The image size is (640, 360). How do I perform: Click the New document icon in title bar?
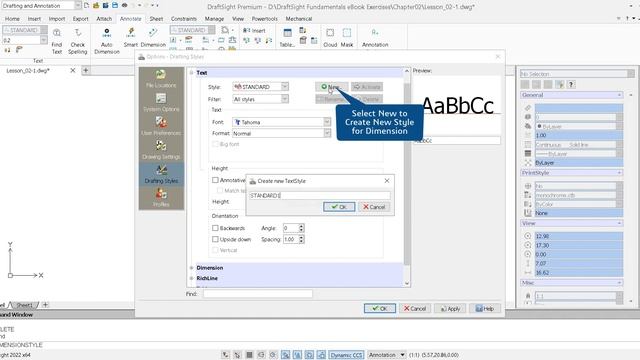click(87, 6)
